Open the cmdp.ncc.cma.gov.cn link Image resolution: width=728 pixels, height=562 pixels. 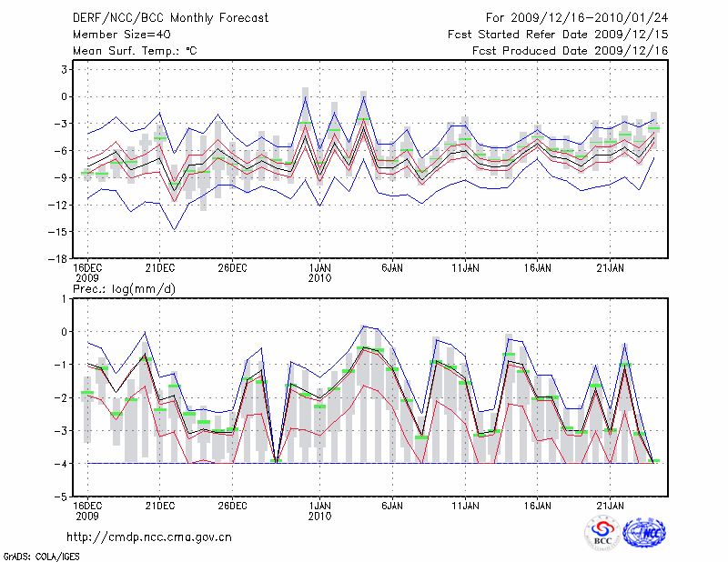click(149, 537)
